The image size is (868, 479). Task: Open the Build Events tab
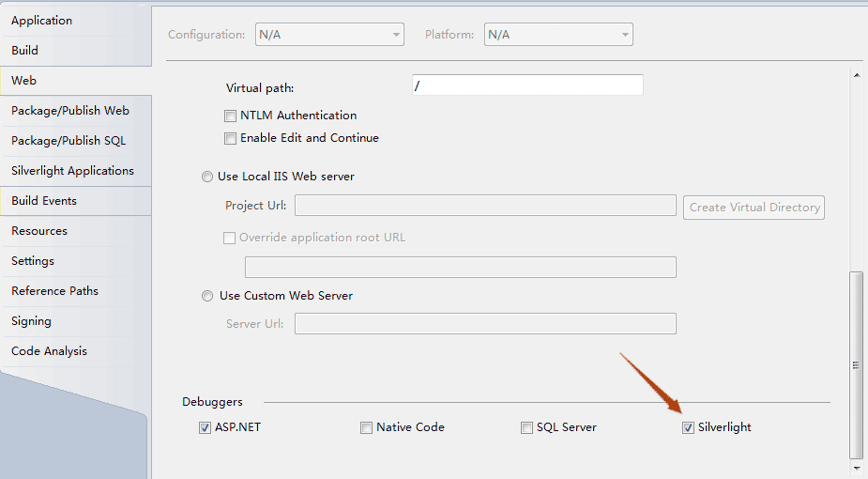click(x=44, y=201)
